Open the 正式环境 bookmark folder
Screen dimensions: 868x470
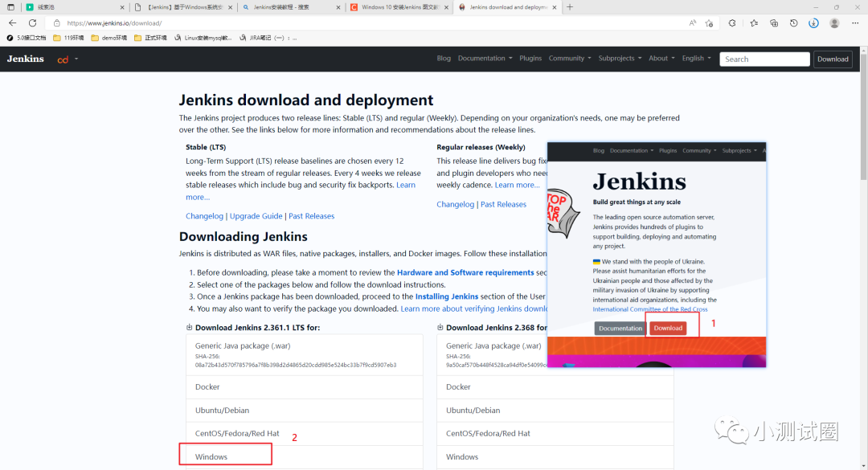click(150, 38)
